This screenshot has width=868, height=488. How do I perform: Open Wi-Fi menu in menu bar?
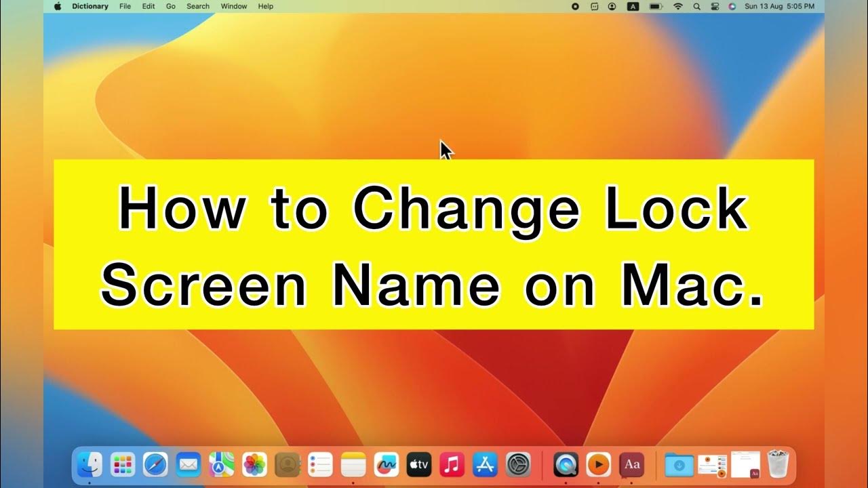tap(678, 6)
